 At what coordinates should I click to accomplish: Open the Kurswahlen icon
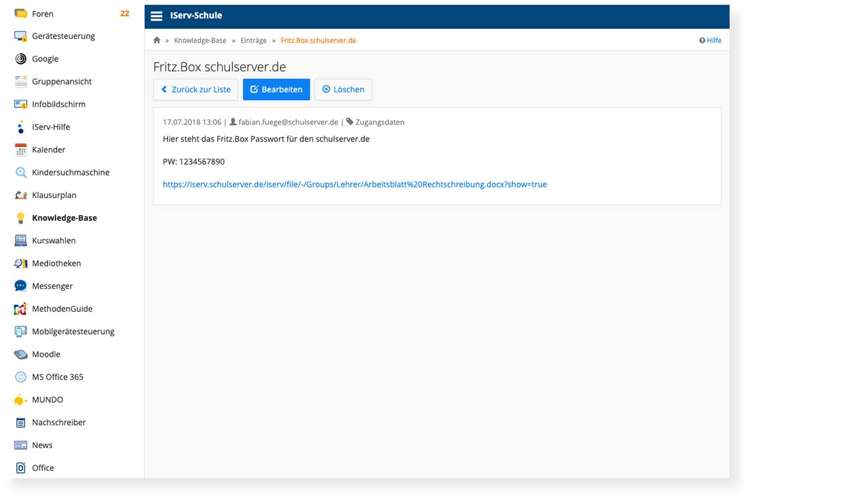click(x=20, y=241)
